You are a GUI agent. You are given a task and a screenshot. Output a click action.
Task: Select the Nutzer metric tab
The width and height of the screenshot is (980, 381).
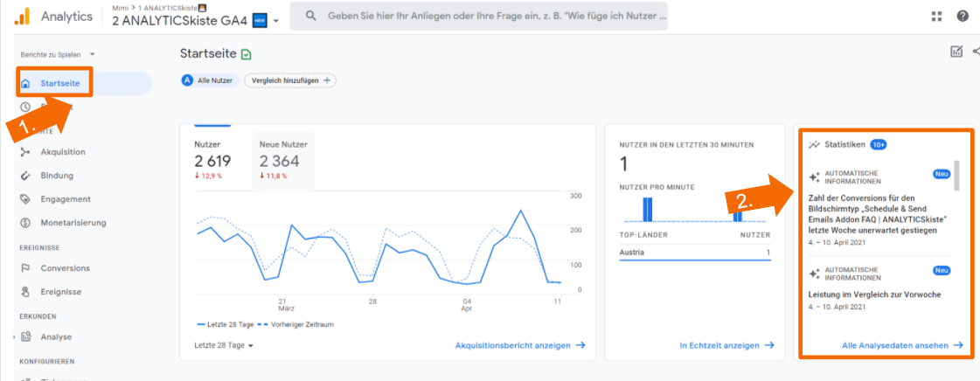(x=212, y=159)
